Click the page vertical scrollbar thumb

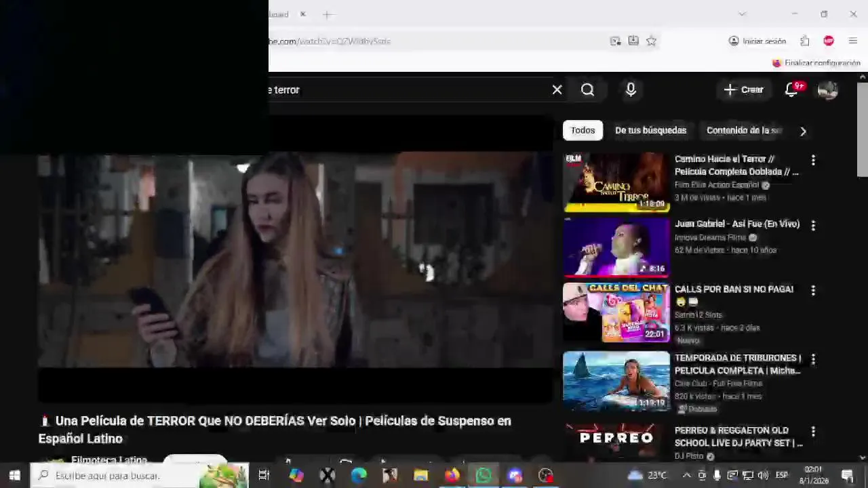(x=862, y=130)
